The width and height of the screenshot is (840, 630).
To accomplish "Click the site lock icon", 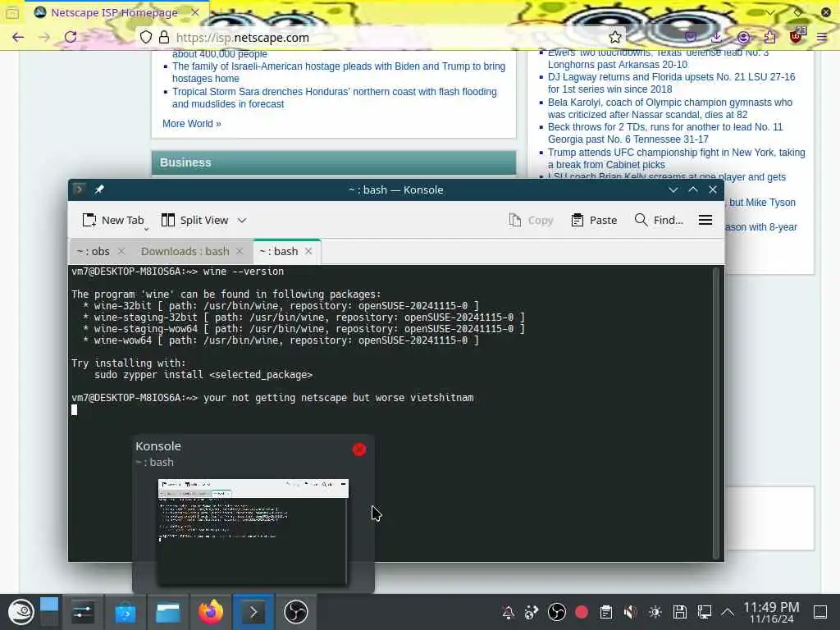I will click(164, 37).
